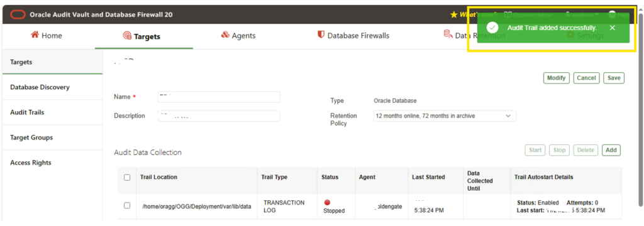Open Audit Trails in sidebar
The width and height of the screenshot is (644, 226).
[x=53, y=112]
